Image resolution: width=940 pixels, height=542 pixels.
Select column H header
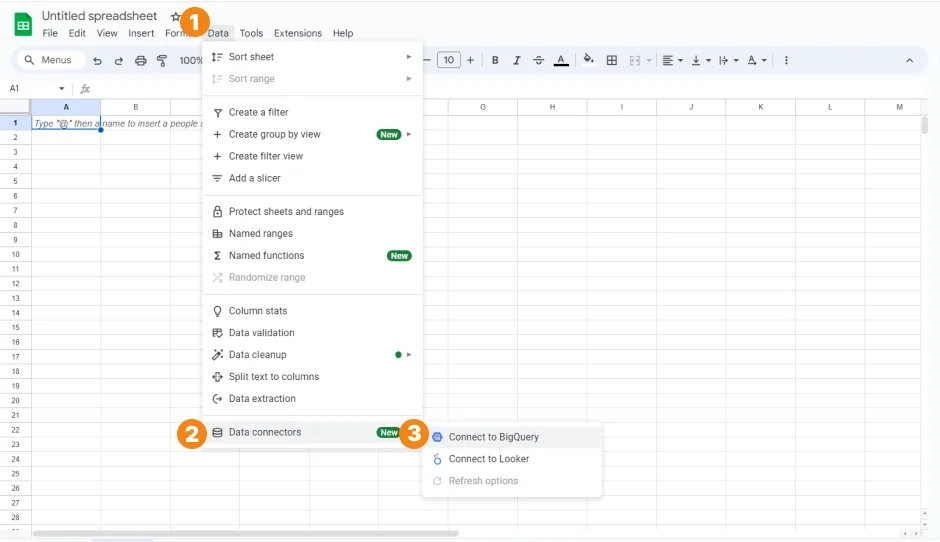(552, 107)
